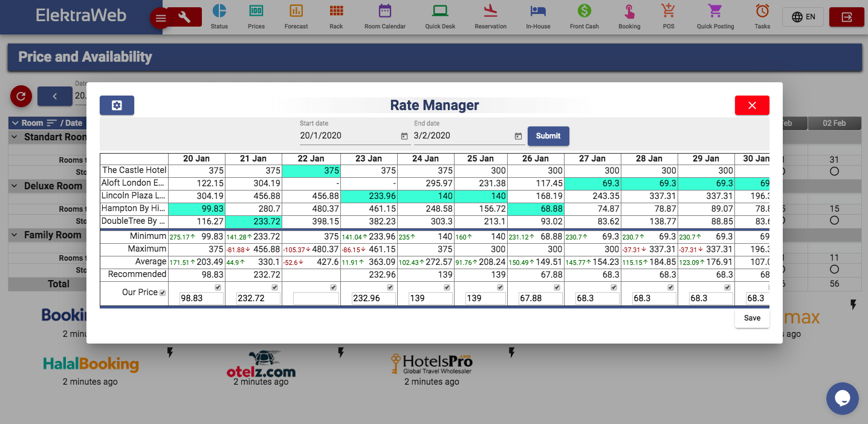Collapse the Deluxe Room group
The image size is (868, 424).
pos(16,186)
